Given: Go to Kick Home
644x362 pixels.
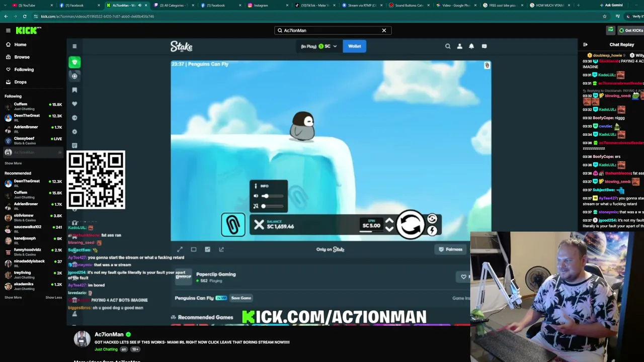Looking at the screenshot, I should (x=20, y=45).
